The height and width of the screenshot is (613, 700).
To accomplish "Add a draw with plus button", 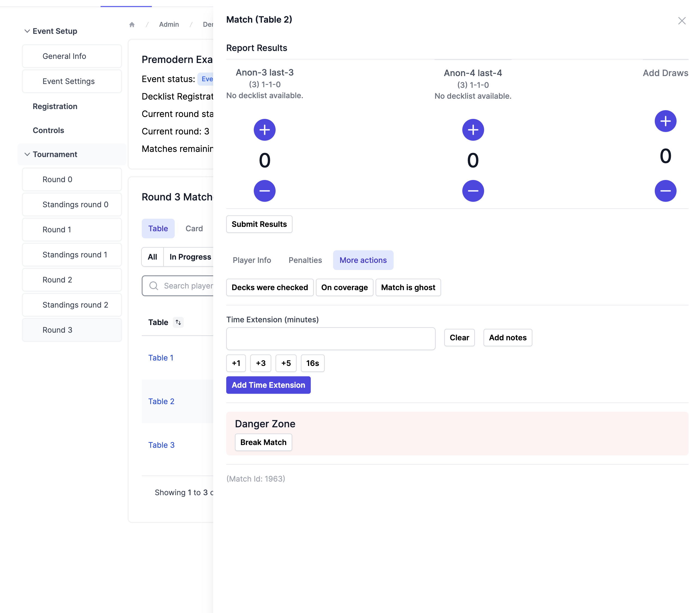I will pyautogui.click(x=665, y=121).
